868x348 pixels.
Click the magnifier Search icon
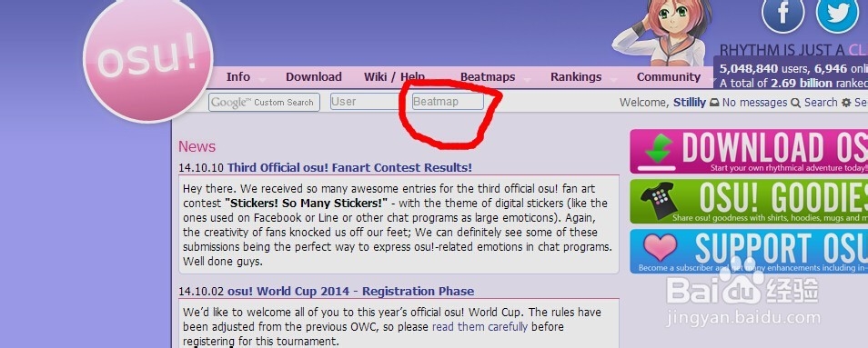[796, 103]
